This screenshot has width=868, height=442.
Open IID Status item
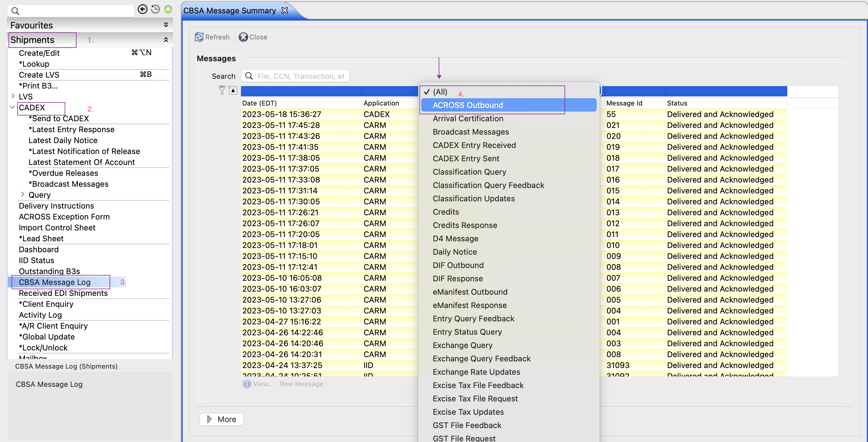click(x=36, y=260)
